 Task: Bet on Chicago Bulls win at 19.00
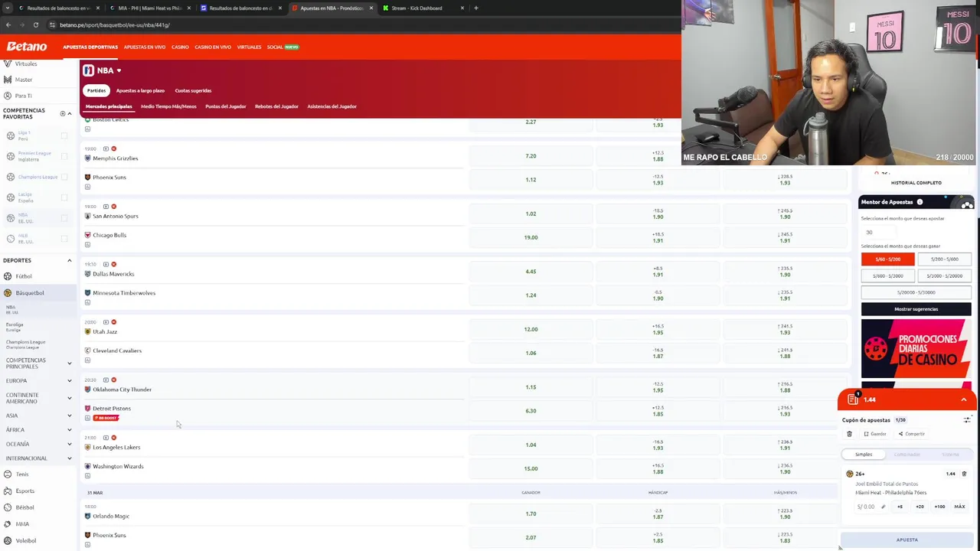[531, 237]
